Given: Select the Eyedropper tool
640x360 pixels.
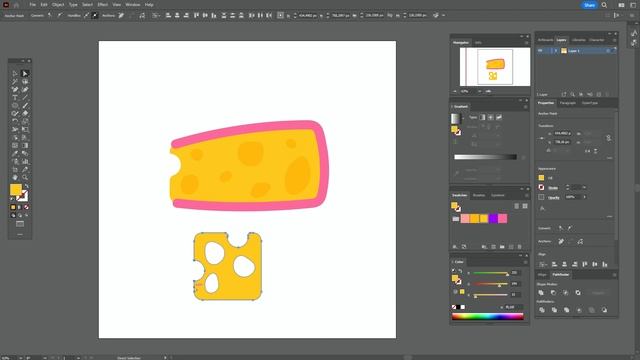Looking at the screenshot, I should [x=15, y=153].
